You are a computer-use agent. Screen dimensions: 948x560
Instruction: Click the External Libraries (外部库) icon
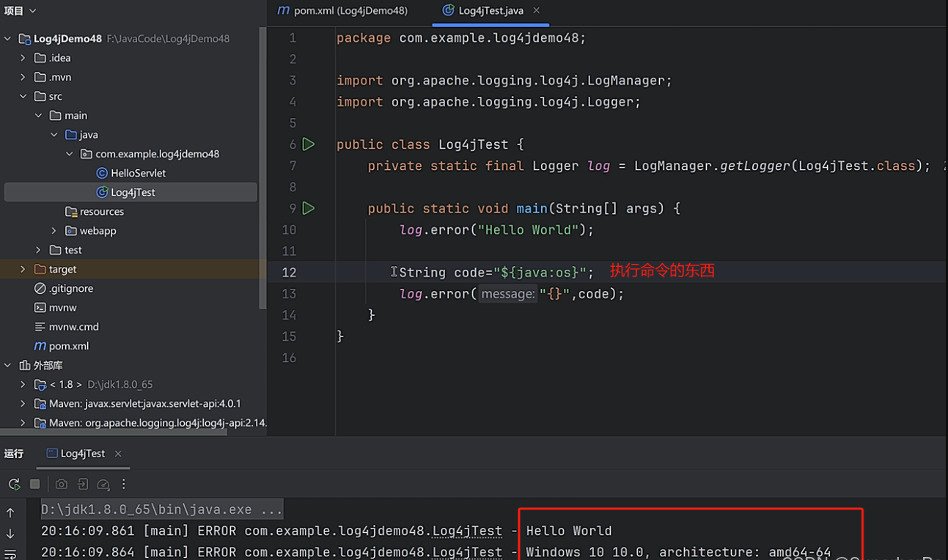25,365
